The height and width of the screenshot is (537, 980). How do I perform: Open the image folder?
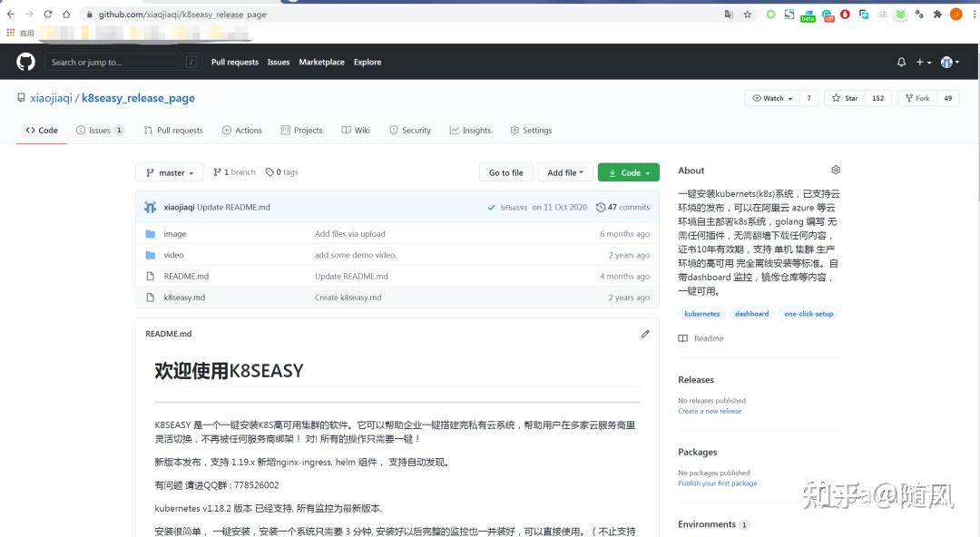pos(175,234)
